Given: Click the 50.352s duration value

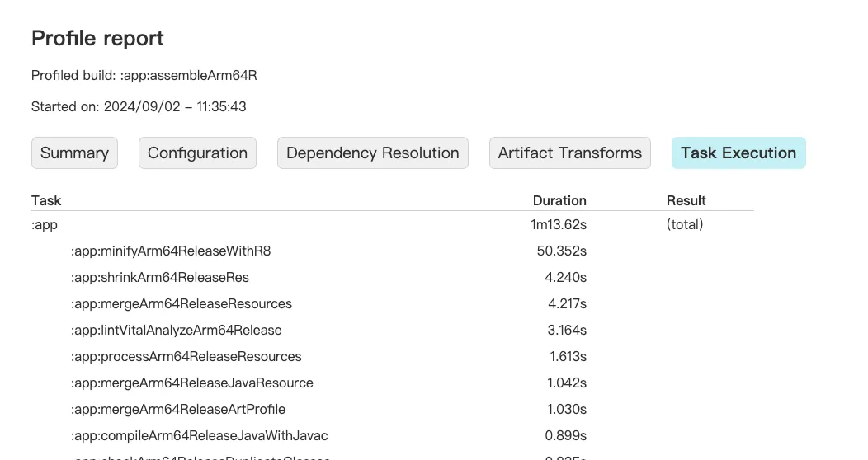Looking at the screenshot, I should tap(561, 251).
